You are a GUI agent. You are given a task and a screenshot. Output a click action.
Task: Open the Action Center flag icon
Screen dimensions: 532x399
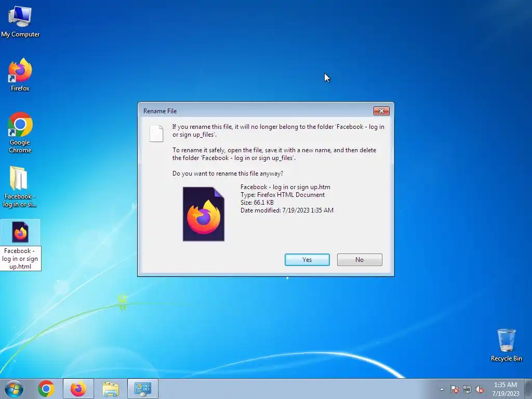[x=455, y=389]
